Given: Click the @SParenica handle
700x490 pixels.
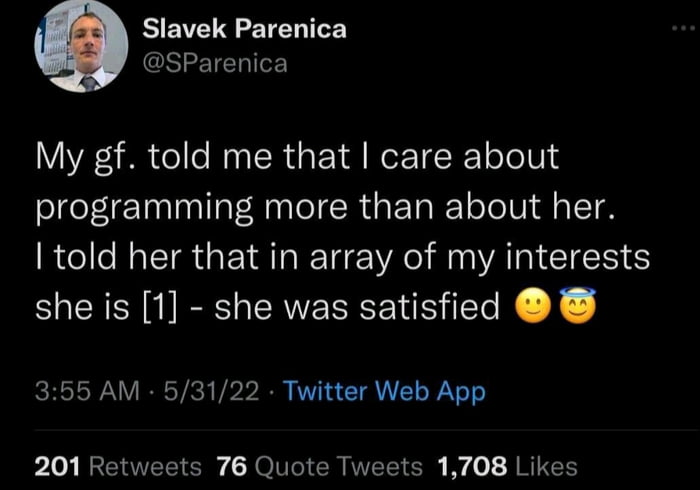Looking at the screenshot, I should click(215, 63).
